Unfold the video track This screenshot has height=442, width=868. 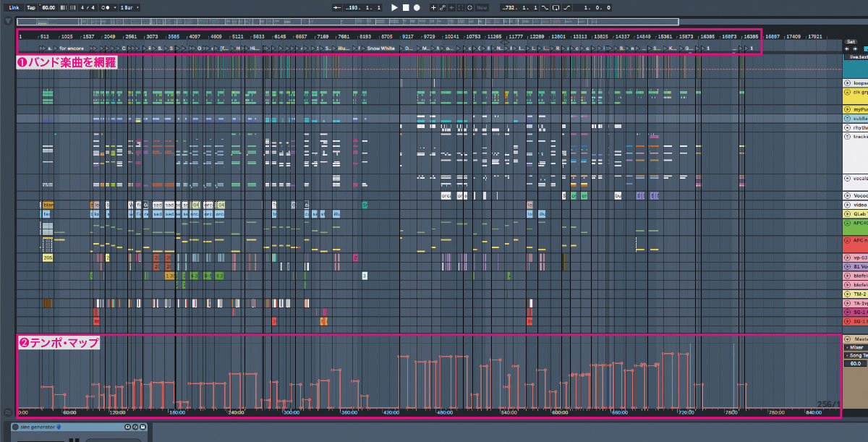tap(848, 205)
